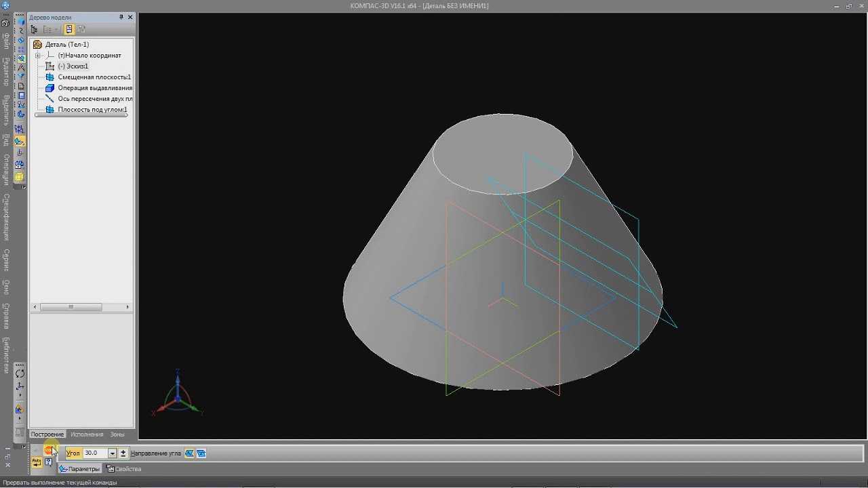Select Начало координат in the model tree
Image resolution: width=868 pixels, height=488 pixels.
click(90, 56)
